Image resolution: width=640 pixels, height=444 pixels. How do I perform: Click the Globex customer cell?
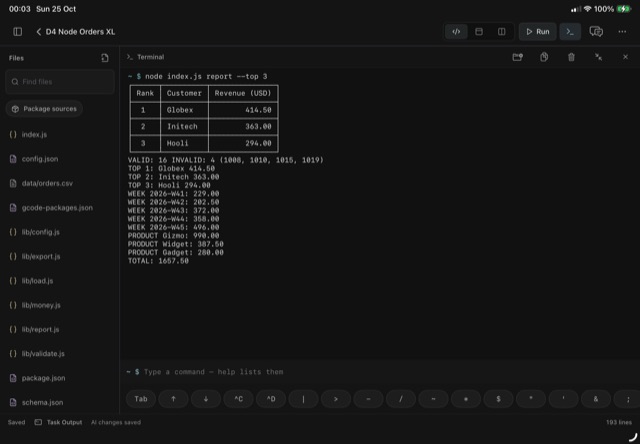(x=184, y=110)
